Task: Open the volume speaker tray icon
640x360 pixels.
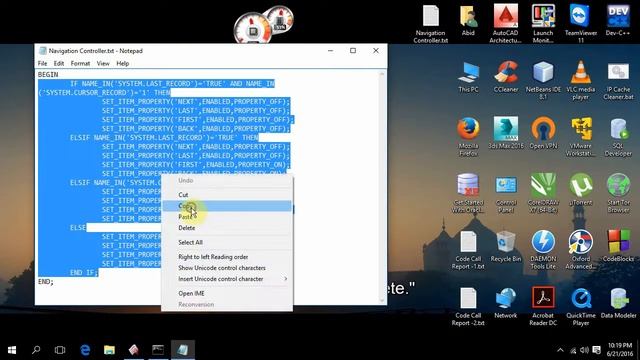Action: point(584,350)
